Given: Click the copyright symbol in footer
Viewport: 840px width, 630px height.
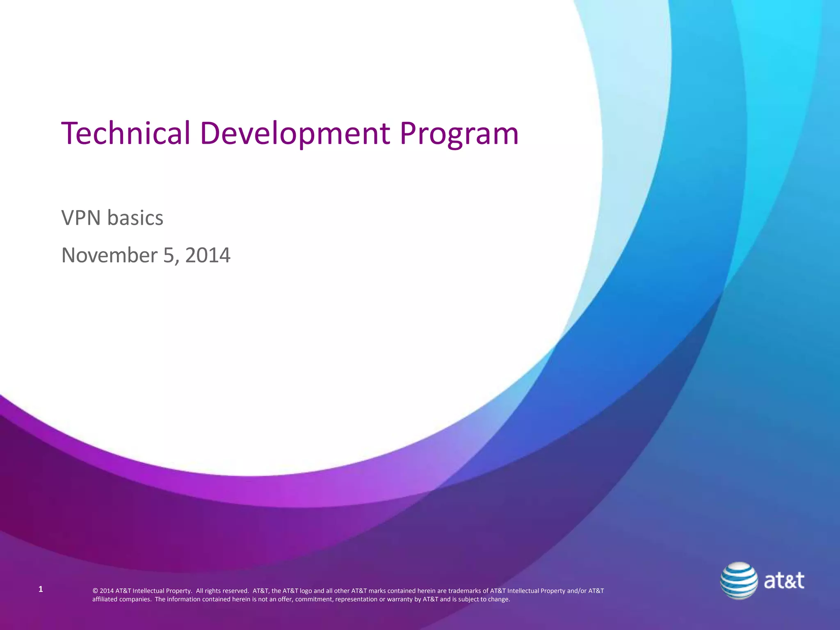Looking at the screenshot, I should (x=95, y=591).
